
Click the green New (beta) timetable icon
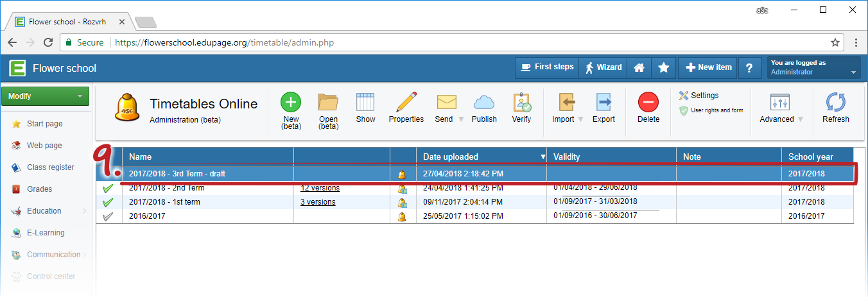click(x=291, y=103)
